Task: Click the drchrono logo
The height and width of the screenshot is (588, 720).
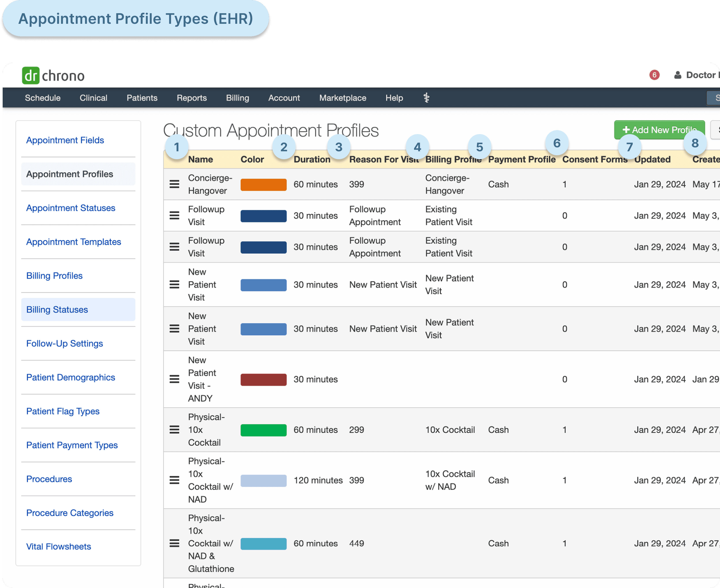Action: pos(53,75)
